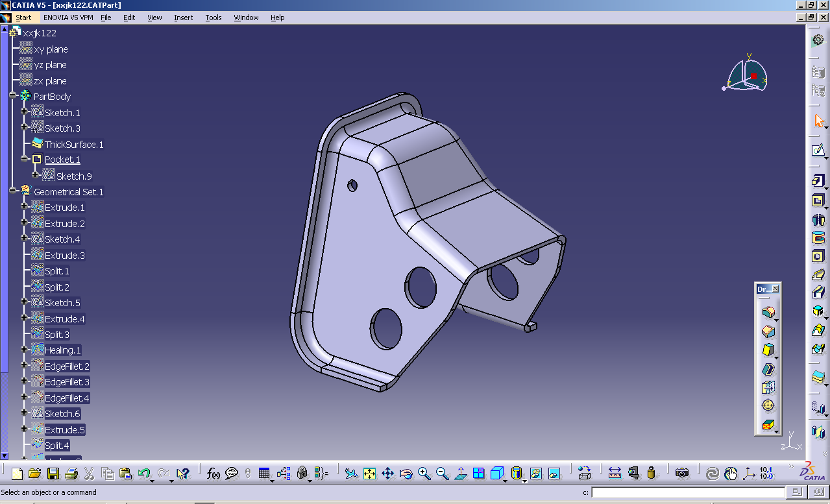Activate the Fly Mode airplane icon
This screenshot has width=830, height=504.
351,474
